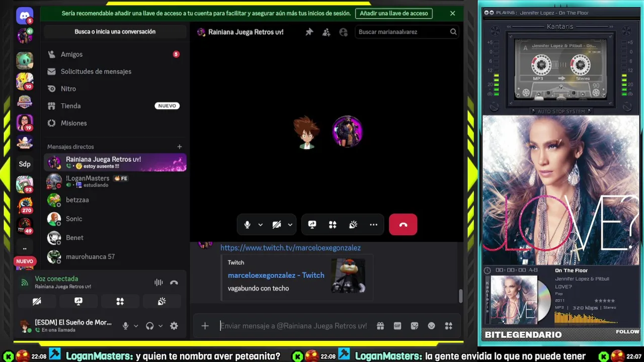
Task: Click Rainiana's purple avatar in the call
Action: pyautogui.click(x=347, y=131)
